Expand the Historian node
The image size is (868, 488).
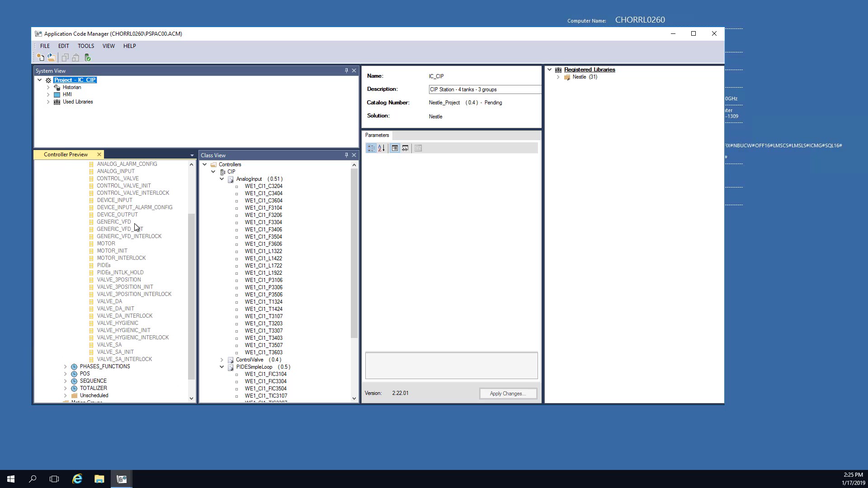48,87
